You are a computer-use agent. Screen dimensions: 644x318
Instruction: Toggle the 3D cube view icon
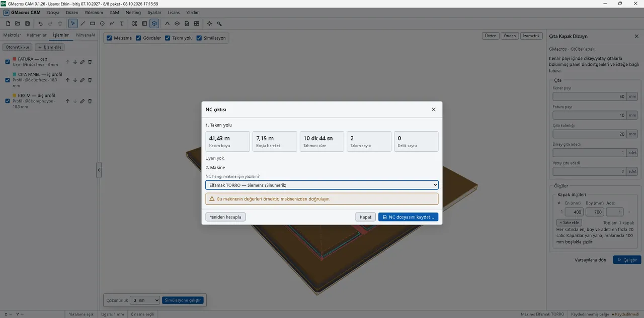click(x=154, y=24)
